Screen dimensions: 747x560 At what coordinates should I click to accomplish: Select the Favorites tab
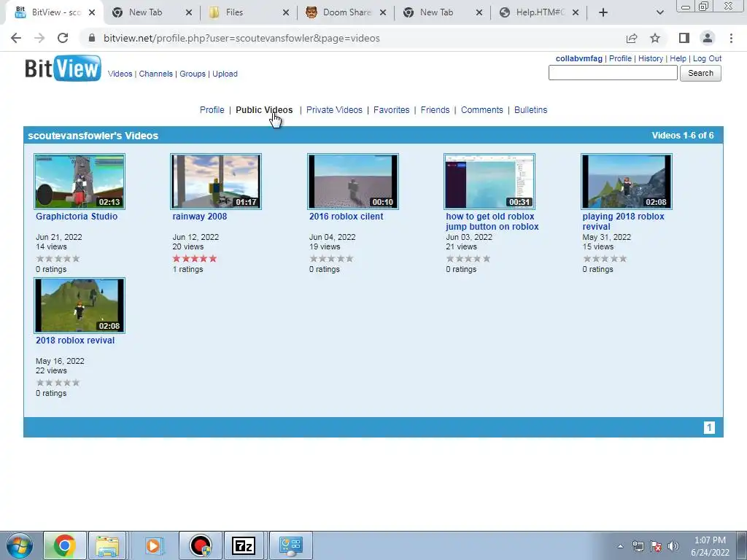click(392, 110)
